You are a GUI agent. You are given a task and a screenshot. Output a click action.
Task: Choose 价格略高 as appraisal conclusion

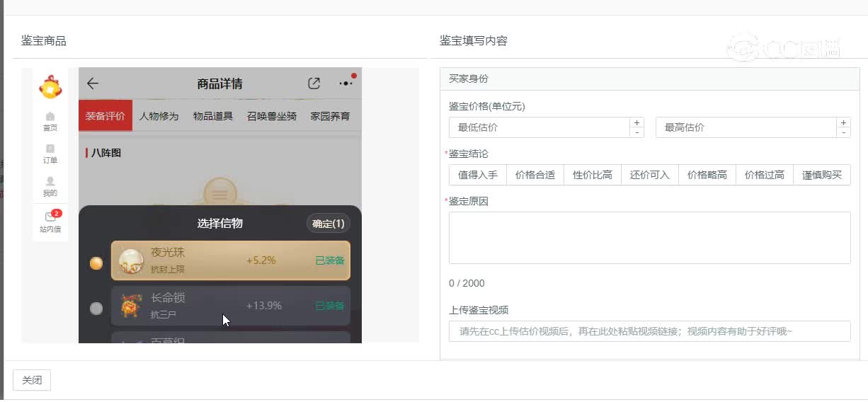pyautogui.click(x=707, y=175)
